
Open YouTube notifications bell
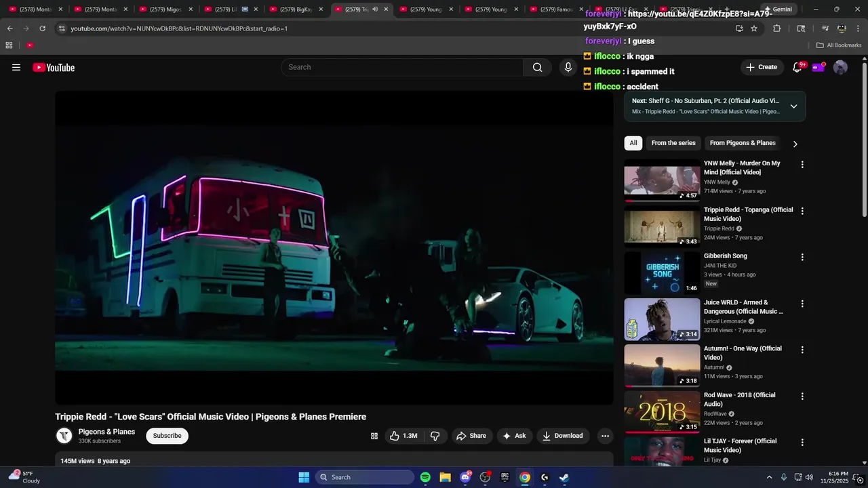pyautogui.click(x=797, y=67)
